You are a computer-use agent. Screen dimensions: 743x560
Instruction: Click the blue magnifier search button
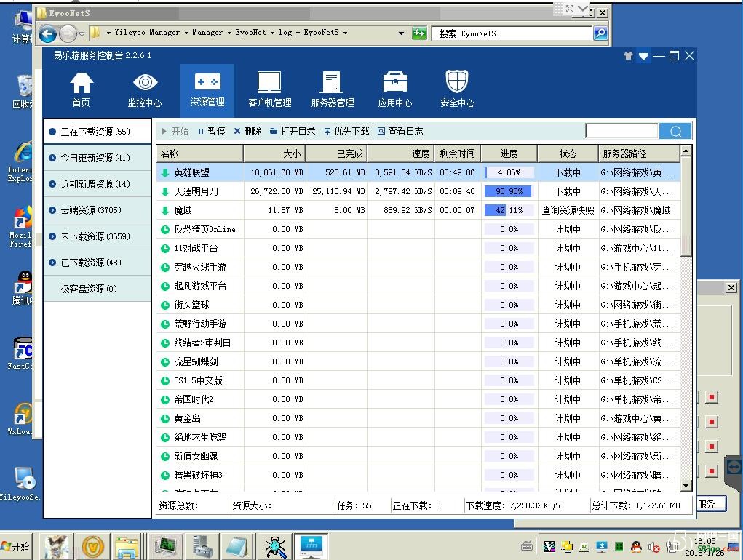coord(675,131)
